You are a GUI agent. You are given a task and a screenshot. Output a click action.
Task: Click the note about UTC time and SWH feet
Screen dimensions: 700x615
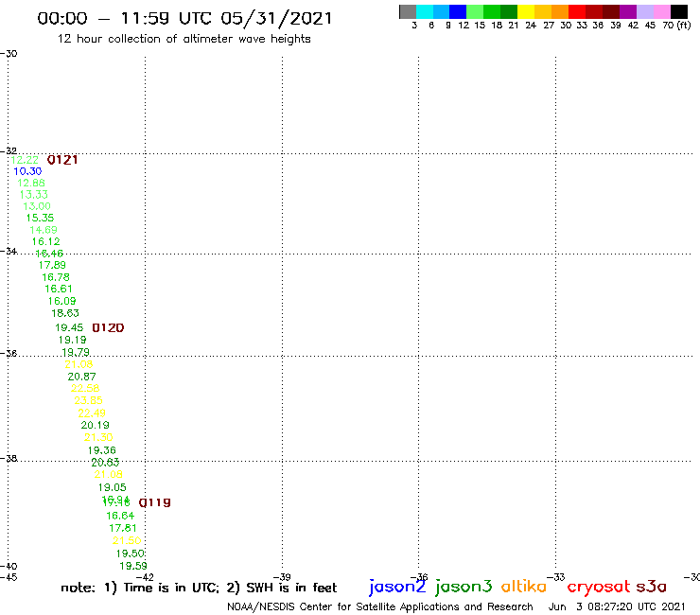(199, 588)
